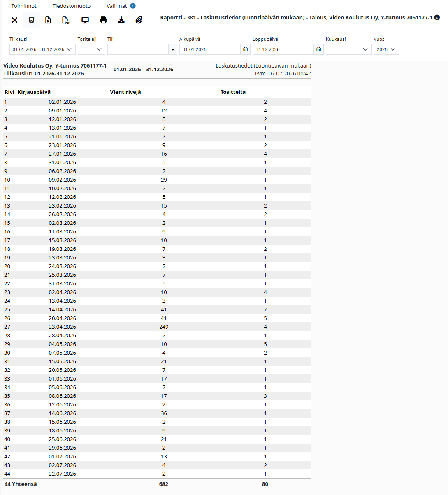
Task: Open info icon next to Valinnat
Action: [x=133, y=6]
